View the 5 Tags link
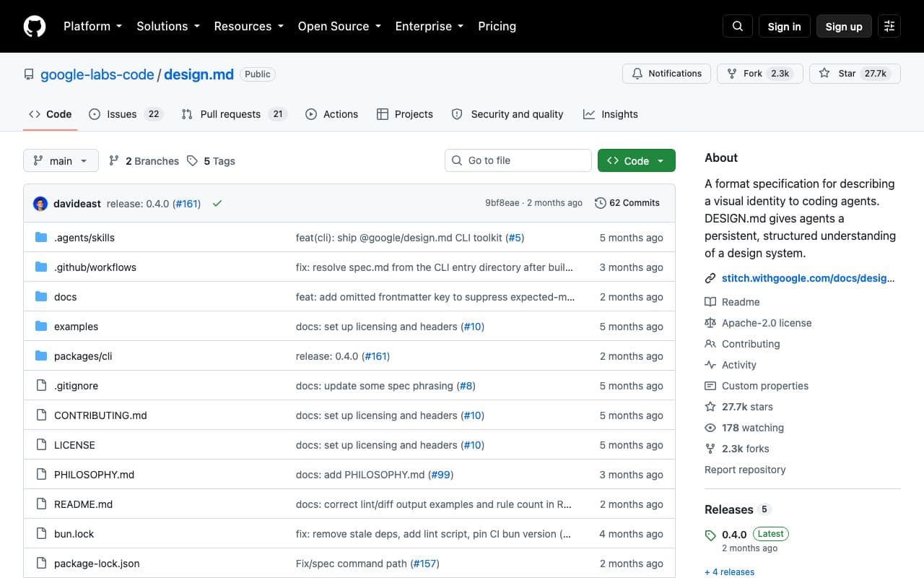 point(211,161)
